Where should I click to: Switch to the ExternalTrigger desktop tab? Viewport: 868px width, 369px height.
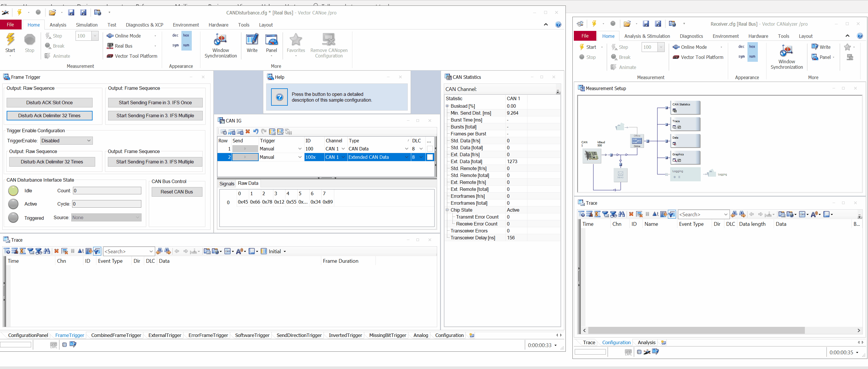164,335
